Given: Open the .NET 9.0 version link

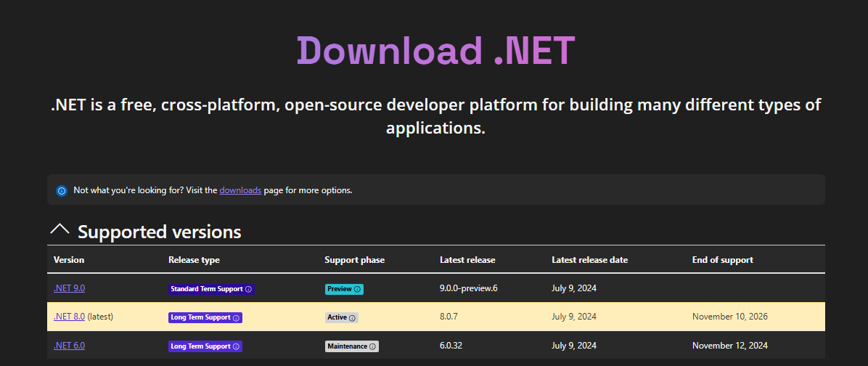Looking at the screenshot, I should [x=69, y=288].
